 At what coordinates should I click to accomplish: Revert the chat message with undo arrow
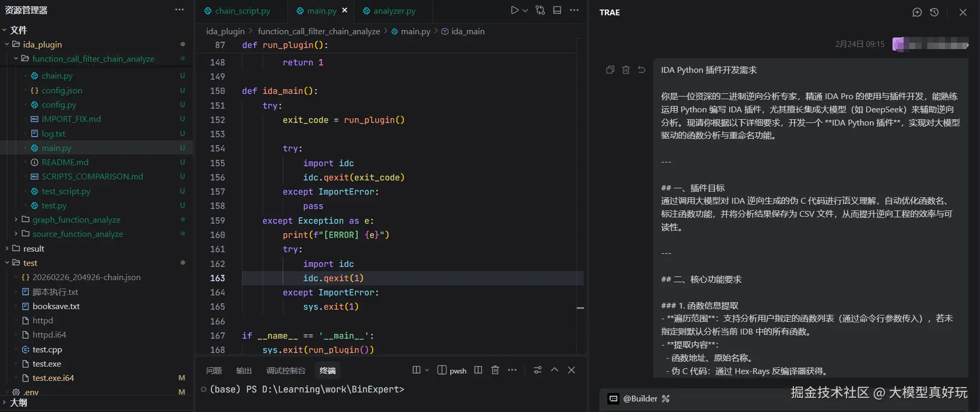point(642,70)
